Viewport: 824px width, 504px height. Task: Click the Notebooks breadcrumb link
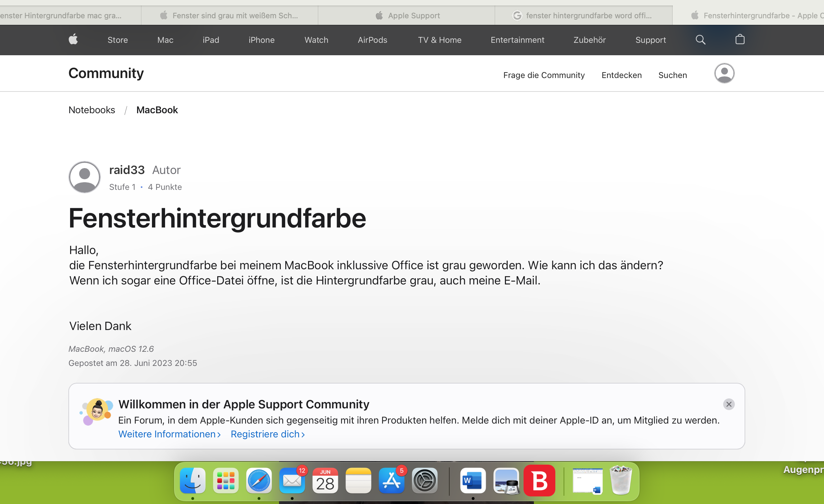click(x=92, y=110)
